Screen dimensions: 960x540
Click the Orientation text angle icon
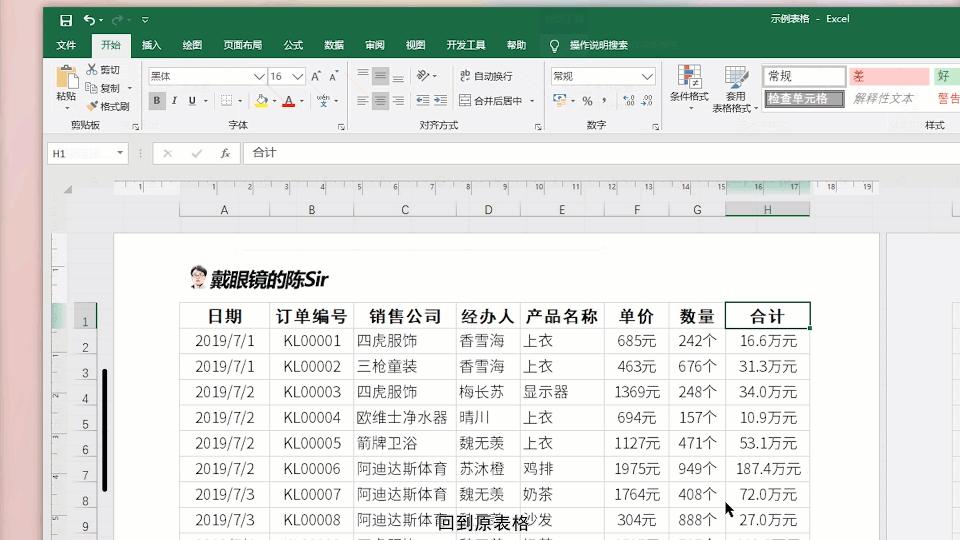(422, 75)
